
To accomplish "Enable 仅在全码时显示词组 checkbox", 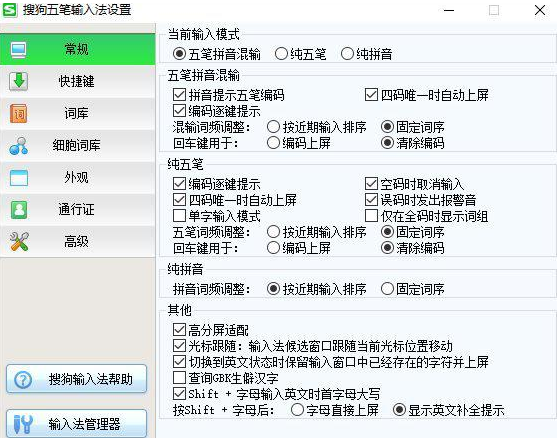I will click(371, 216).
